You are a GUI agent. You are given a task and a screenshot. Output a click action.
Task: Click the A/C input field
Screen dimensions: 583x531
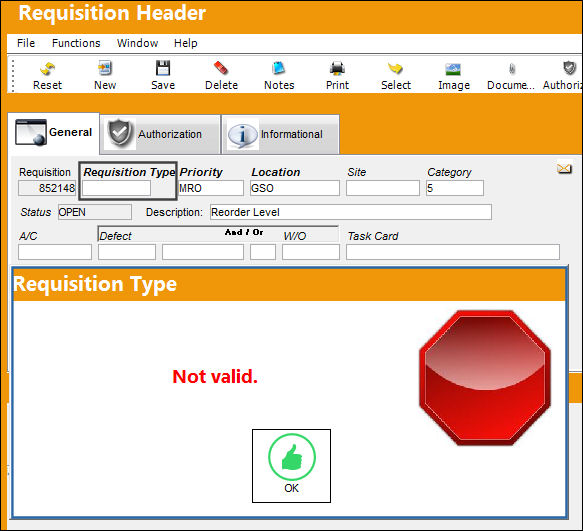(x=55, y=252)
